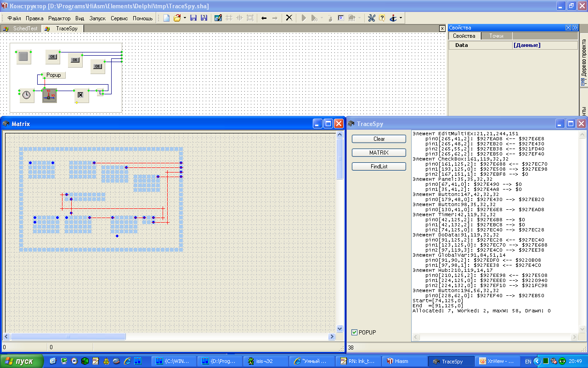Open the Файл menu

tap(14, 18)
